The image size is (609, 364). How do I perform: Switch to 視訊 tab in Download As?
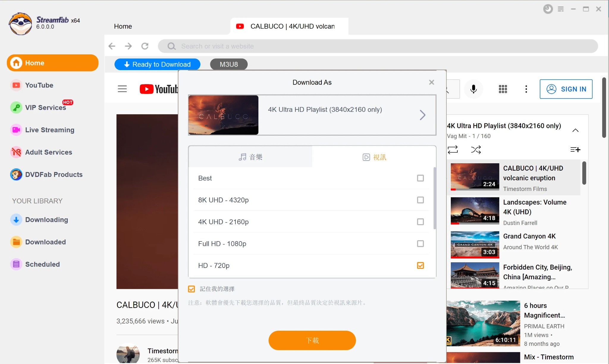374,156
